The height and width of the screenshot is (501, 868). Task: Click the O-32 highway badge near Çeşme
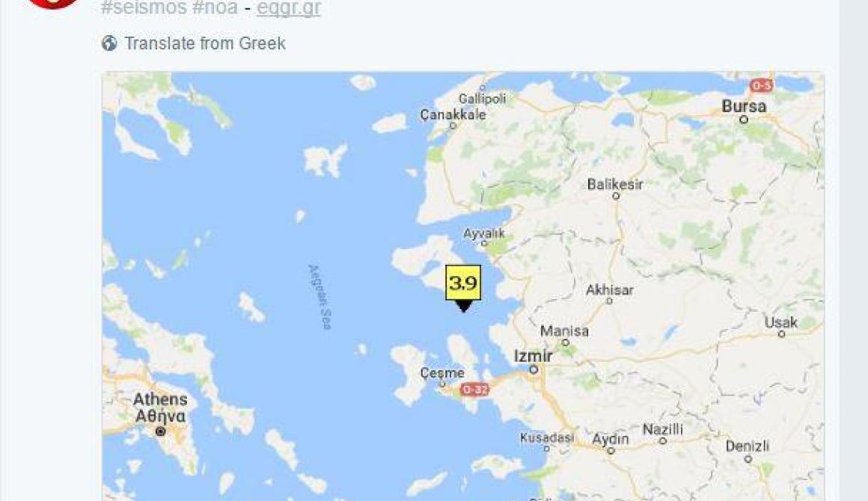tap(474, 390)
